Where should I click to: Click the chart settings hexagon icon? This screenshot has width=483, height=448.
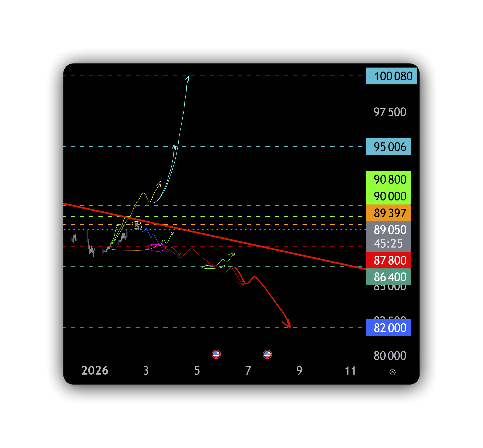(x=392, y=372)
